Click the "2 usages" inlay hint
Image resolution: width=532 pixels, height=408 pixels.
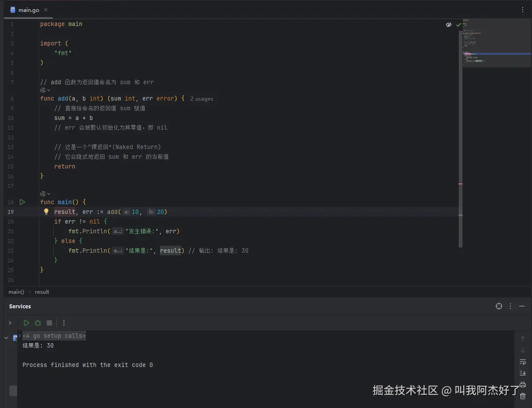[202, 99]
